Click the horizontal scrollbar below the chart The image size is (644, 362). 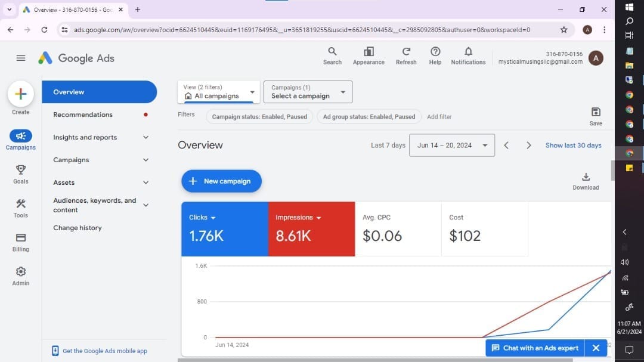click(x=375, y=360)
